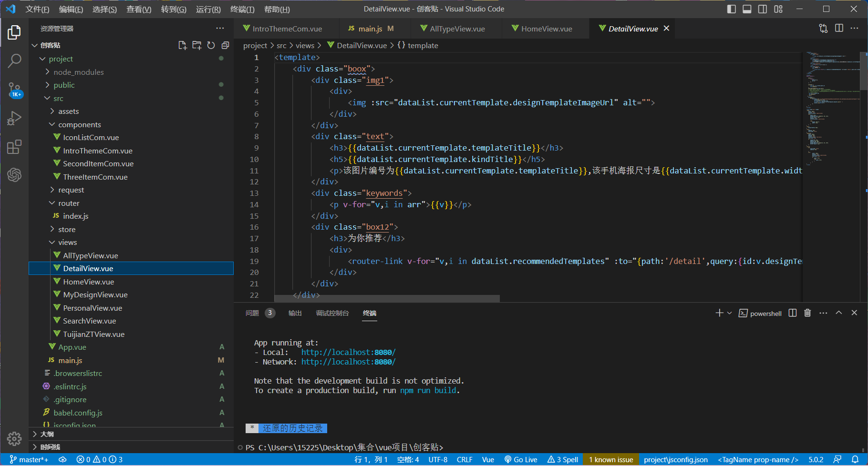Collapse all folders in explorer

click(x=225, y=45)
